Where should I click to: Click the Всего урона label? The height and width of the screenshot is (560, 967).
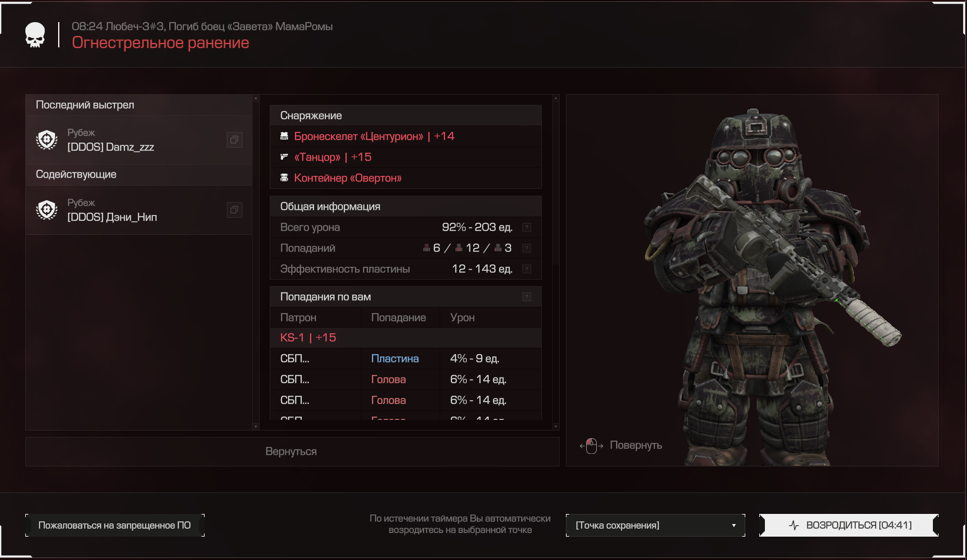(310, 227)
